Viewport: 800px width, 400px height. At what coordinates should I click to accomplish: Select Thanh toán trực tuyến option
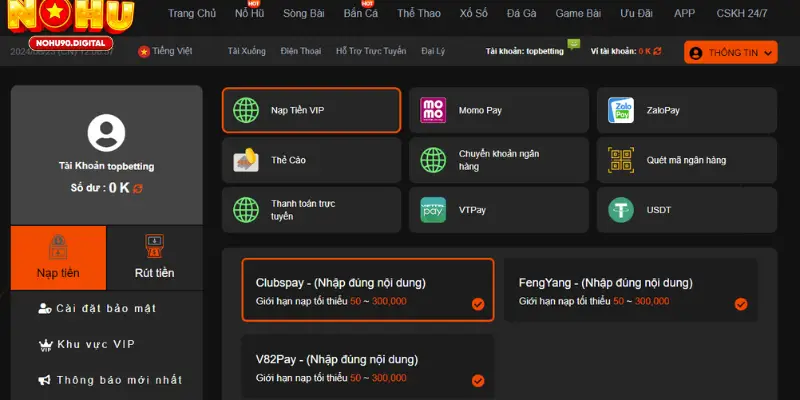point(311,210)
